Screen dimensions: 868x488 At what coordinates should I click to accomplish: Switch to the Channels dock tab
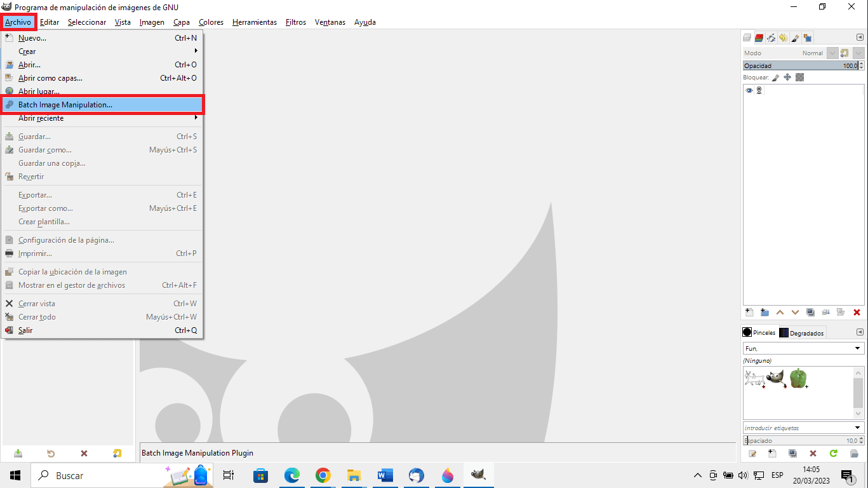(x=759, y=37)
